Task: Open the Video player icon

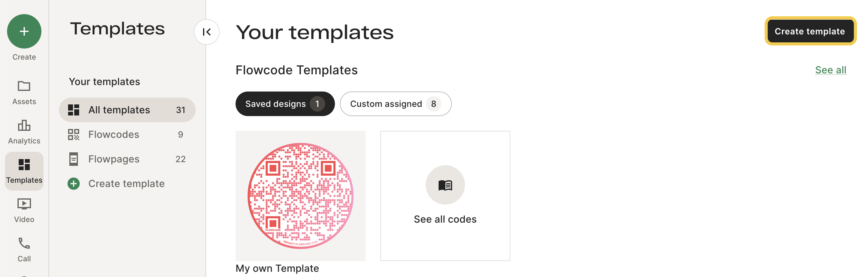Action: point(24,204)
